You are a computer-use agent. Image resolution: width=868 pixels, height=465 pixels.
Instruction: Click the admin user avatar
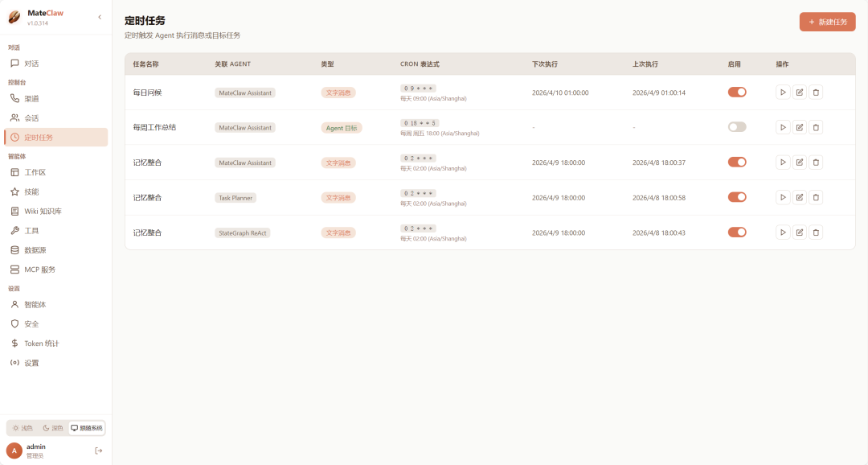coord(14,451)
